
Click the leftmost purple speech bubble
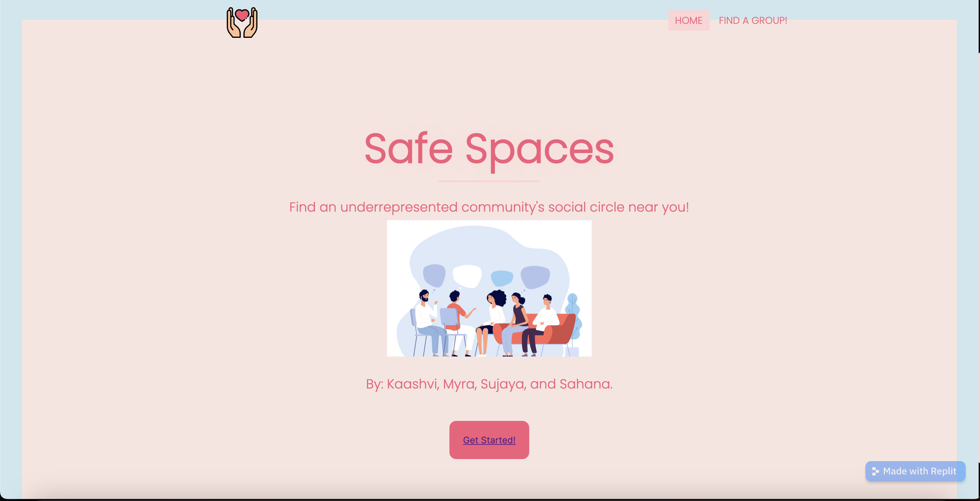[x=434, y=274]
